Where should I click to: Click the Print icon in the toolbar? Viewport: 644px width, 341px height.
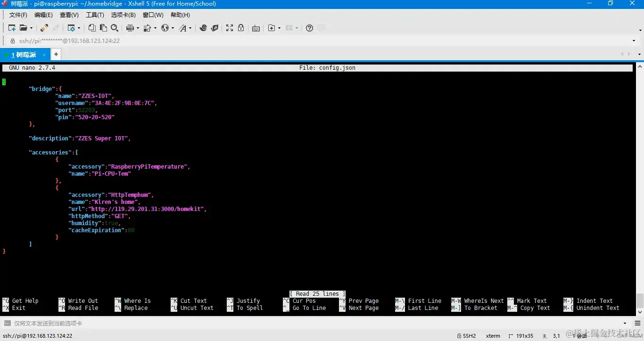[130, 28]
